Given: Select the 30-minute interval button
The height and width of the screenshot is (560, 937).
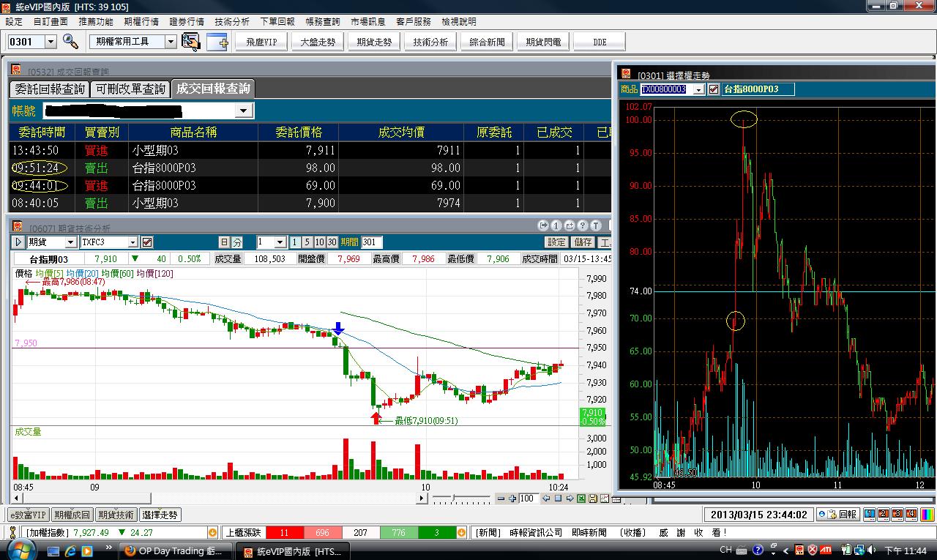Looking at the screenshot, I should point(332,242).
